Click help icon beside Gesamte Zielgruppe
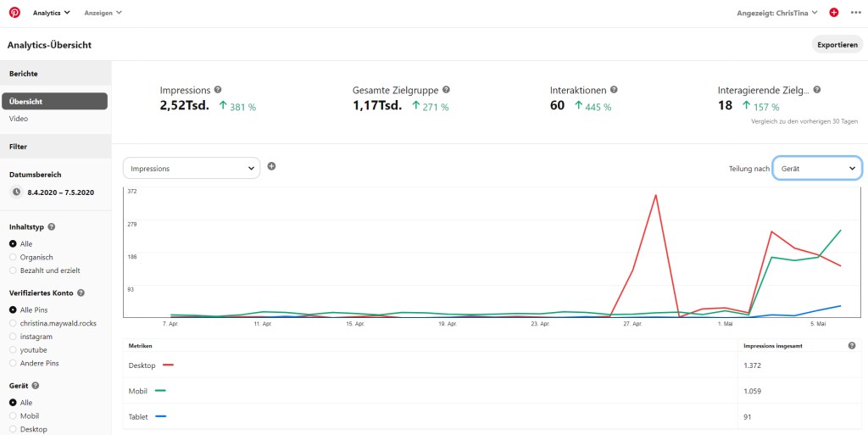 point(446,90)
